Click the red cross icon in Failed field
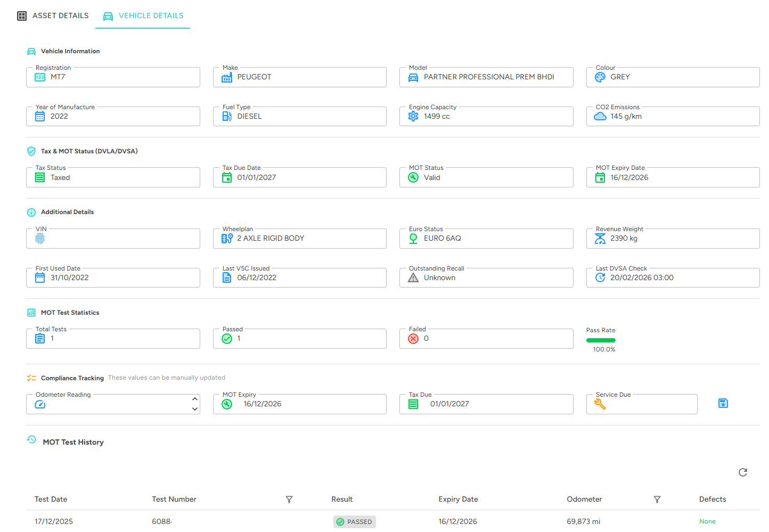769x532 pixels. coord(413,339)
